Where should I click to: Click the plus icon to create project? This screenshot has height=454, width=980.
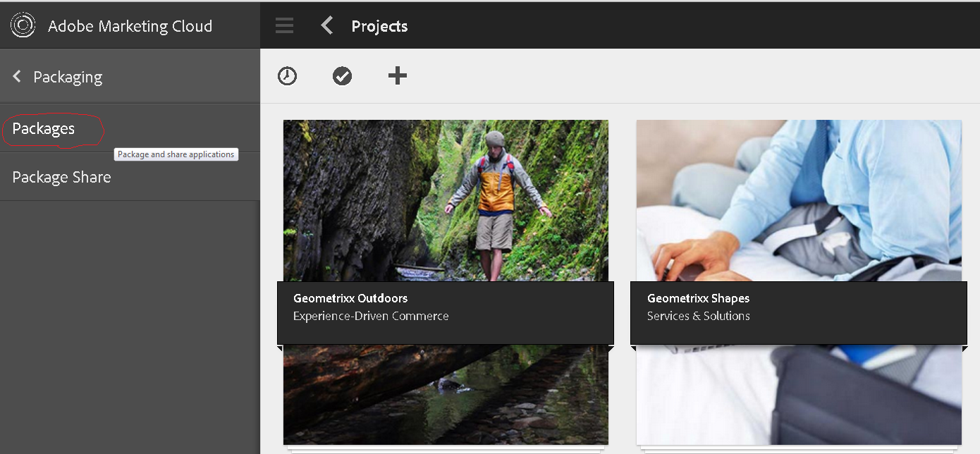398,76
